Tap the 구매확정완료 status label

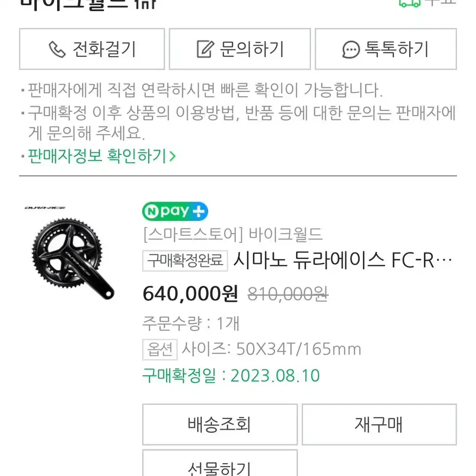click(x=185, y=260)
